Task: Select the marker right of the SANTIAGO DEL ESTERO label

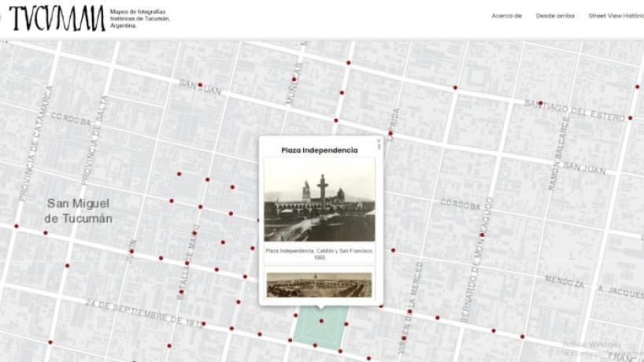Action: click(630, 118)
